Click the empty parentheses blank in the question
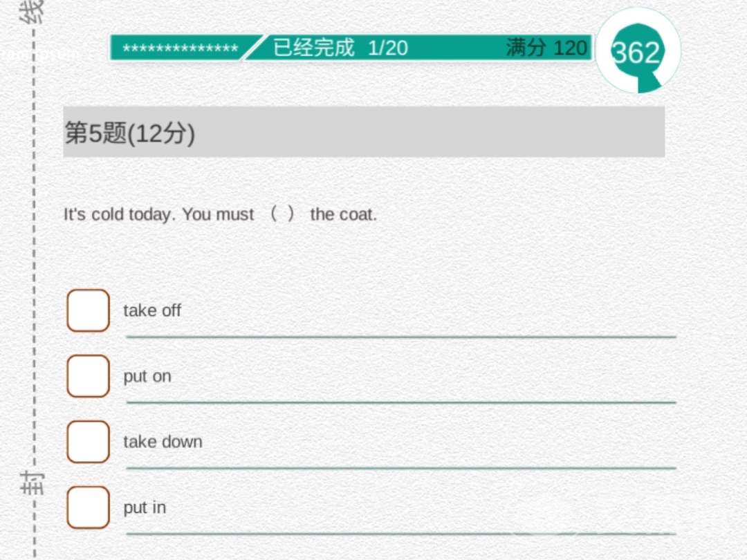Image resolution: width=747 pixels, height=560 pixels. point(282,214)
